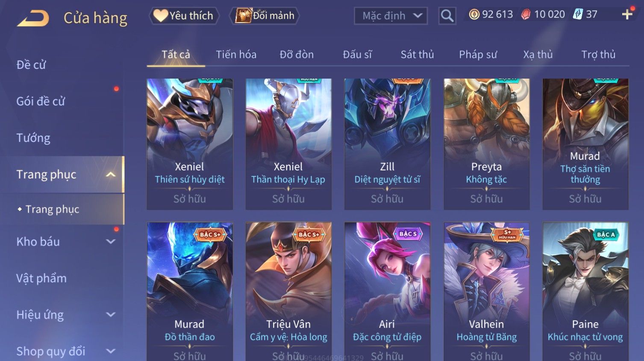644x361 pixels.
Task: Tap the plus icon to add currency
Action: coord(627,15)
